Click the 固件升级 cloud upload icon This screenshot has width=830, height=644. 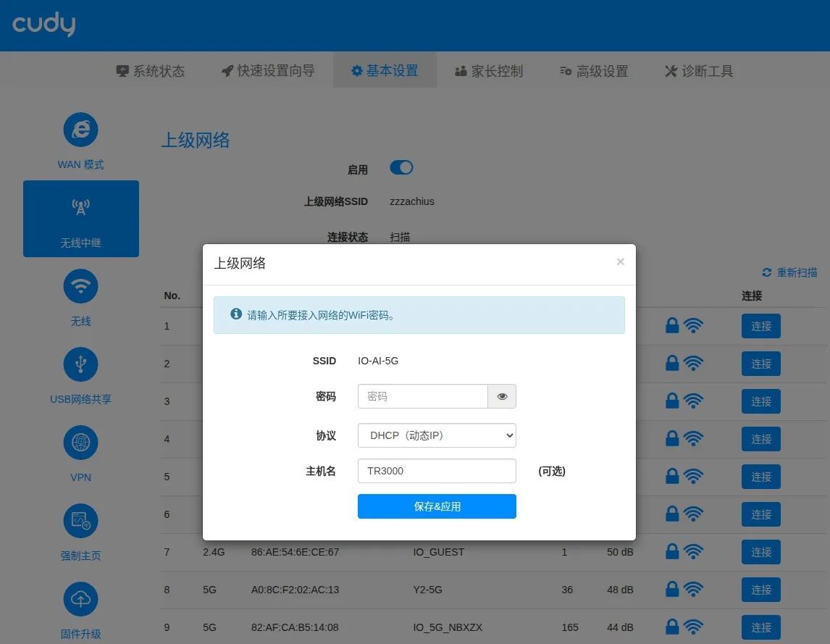(80, 600)
